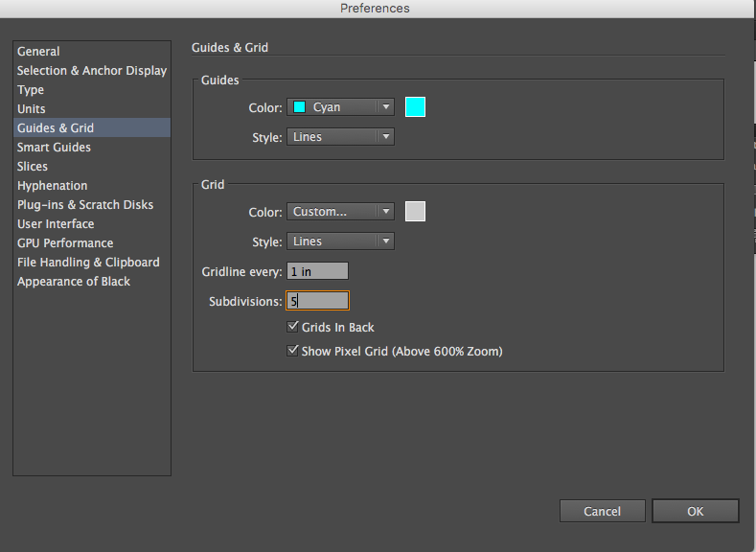The height and width of the screenshot is (552, 756).
Task: Click the gray grid color swatch
Action: coord(415,212)
